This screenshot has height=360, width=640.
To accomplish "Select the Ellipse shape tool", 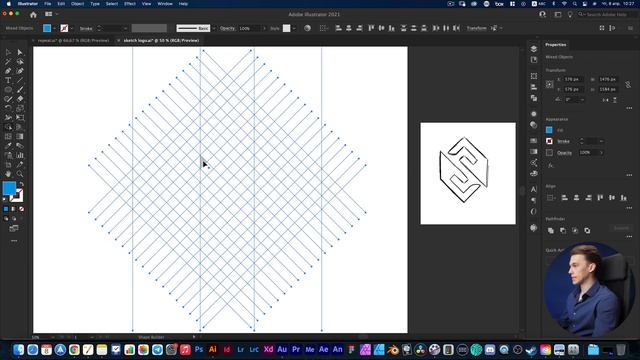I will click(x=8, y=90).
